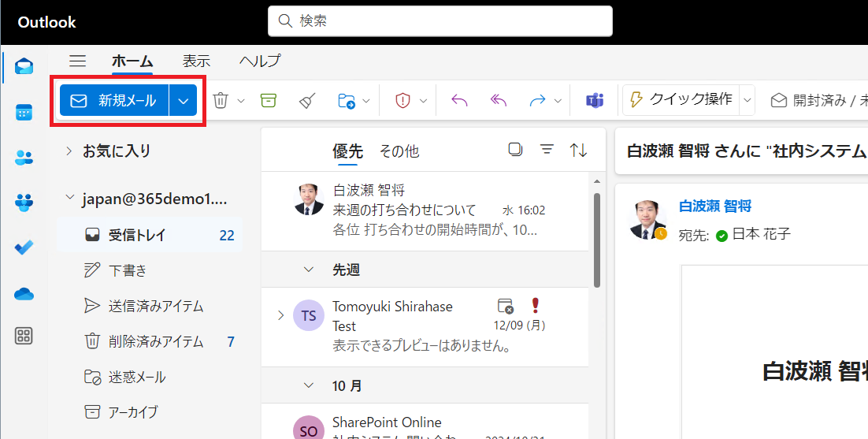The image size is (868, 439).
Task: Open the Test email from Tomoyuki Shirahase
Action: (425, 326)
